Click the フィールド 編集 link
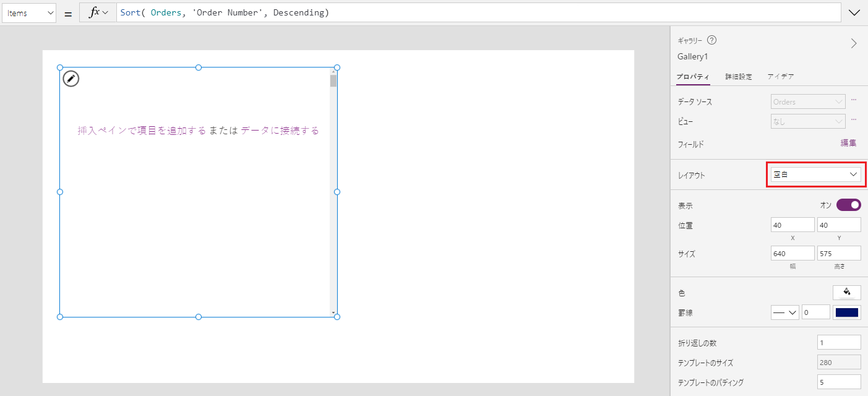The image size is (868, 396). 848,143
